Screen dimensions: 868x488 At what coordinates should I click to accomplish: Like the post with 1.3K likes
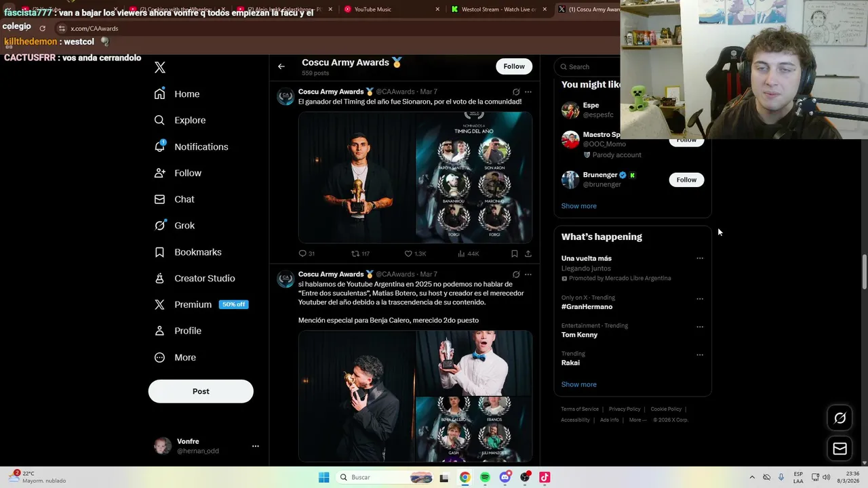coord(415,253)
